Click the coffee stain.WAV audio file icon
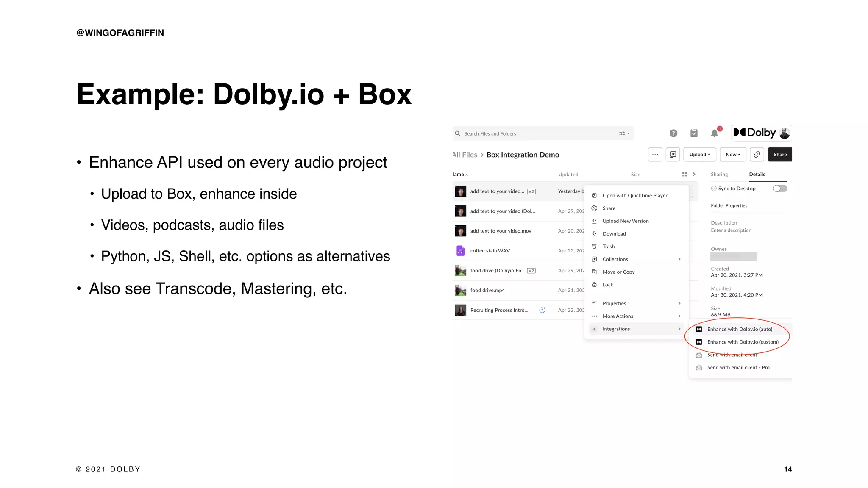Viewport: 868px width, 488px height. (460, 251)
